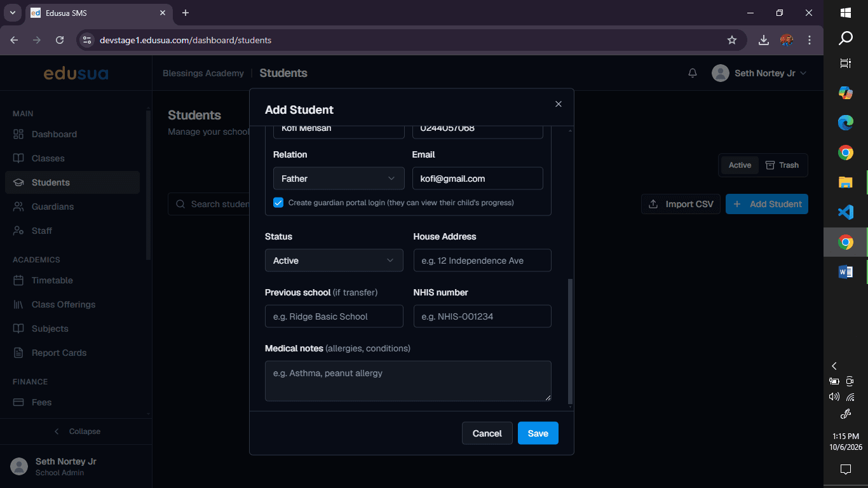The width and height of the screenshot is (868, 488).
Task: Open Windows Search on the taskbar
Action: pyautogui.click(x=846, y=38)
